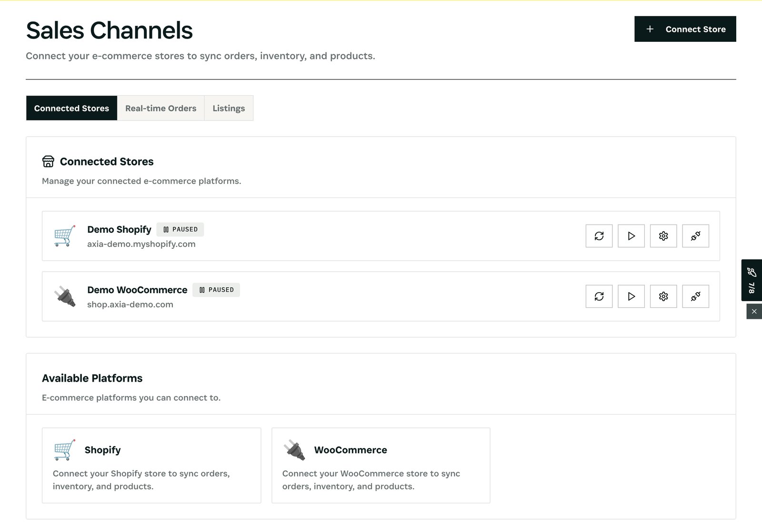Close the side widget with X
The height and width of the screenshot is (532, 762).
[754, 311]
